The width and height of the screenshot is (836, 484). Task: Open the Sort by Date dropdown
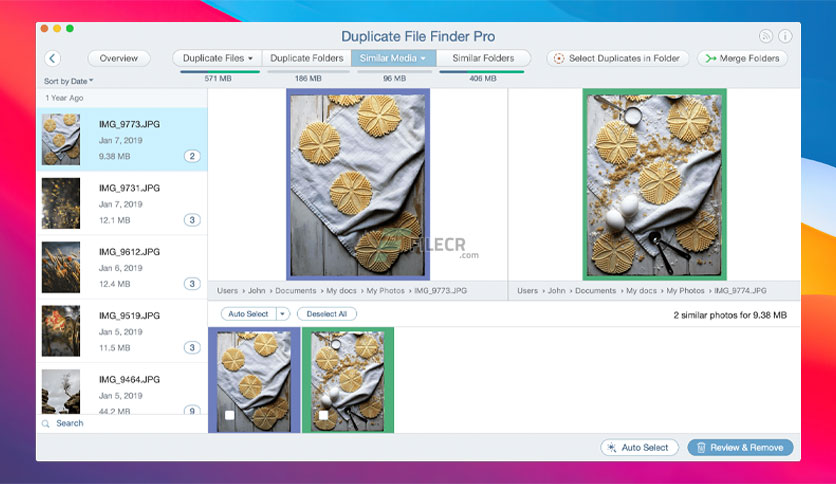68,81
